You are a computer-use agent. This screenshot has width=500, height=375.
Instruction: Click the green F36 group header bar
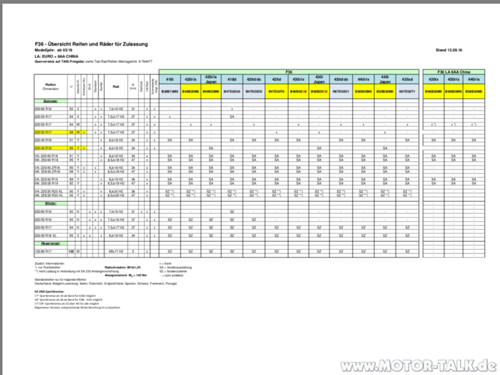(289, 72)
